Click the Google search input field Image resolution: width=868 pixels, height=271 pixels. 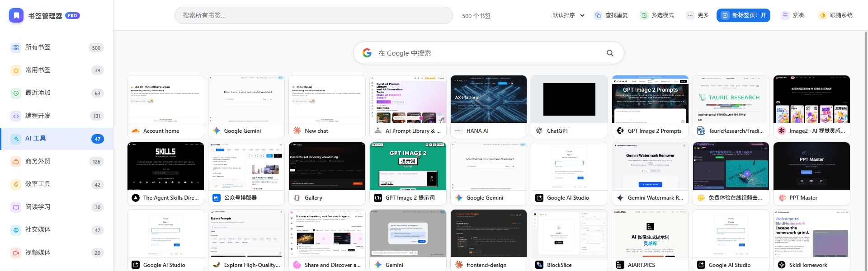[x=488, y=53]
